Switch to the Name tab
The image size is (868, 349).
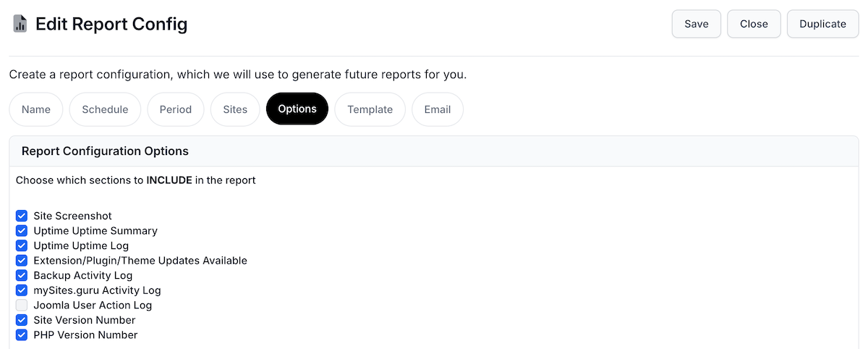[36, 109]
